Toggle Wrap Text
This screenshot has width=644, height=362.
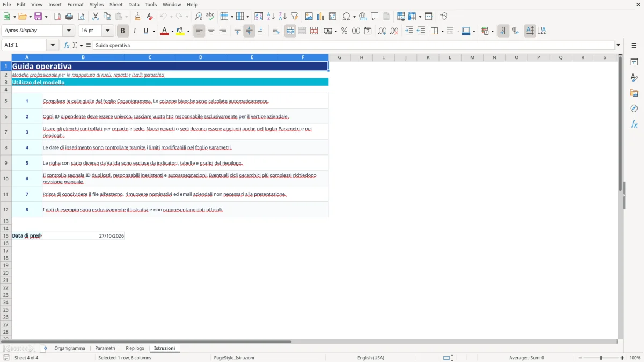275,31
